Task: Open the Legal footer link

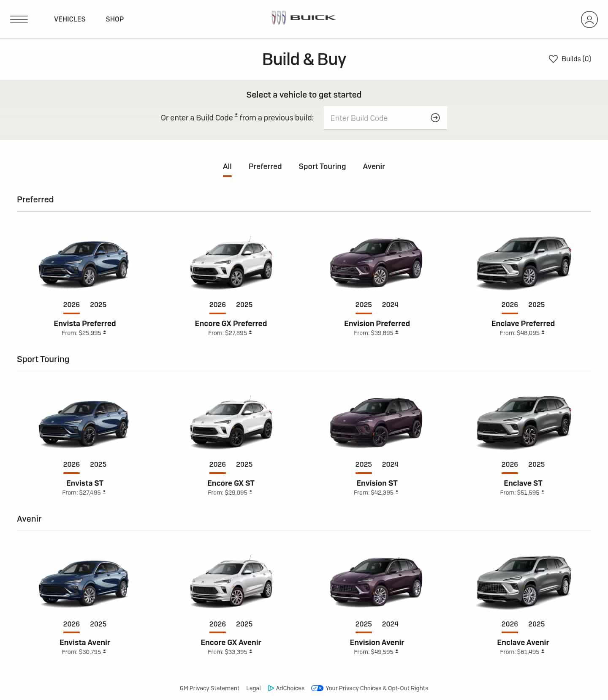Action: coord(253,688)
